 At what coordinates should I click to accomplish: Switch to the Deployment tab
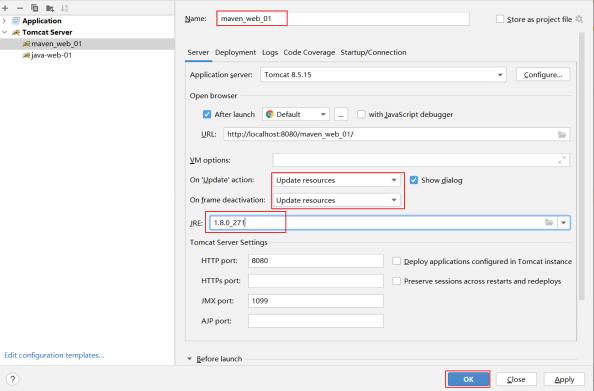click(x=235, y=53)
